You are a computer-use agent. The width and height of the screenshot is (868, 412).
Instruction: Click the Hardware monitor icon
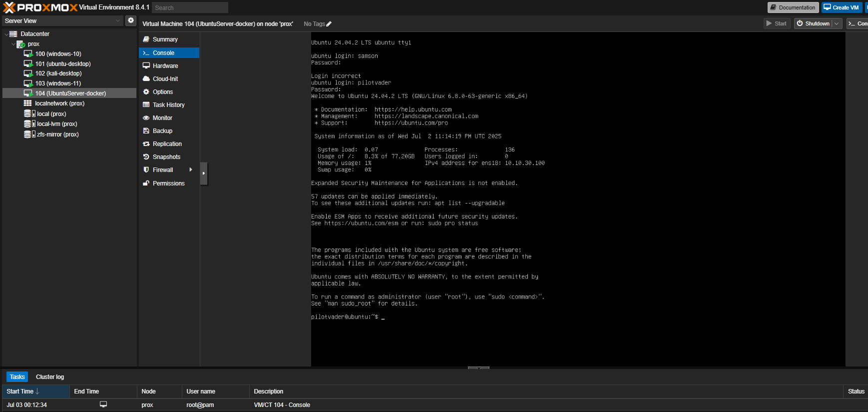coord(146,65)
